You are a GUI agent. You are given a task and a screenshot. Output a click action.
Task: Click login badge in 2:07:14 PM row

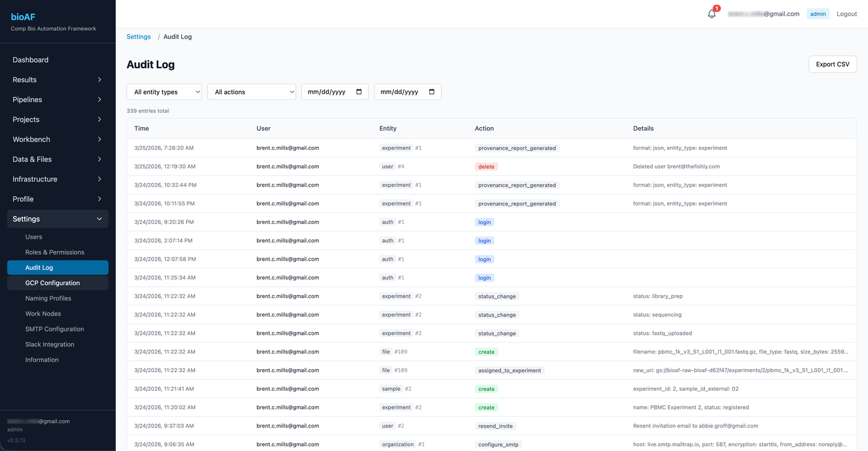click(x=485, y=241)
